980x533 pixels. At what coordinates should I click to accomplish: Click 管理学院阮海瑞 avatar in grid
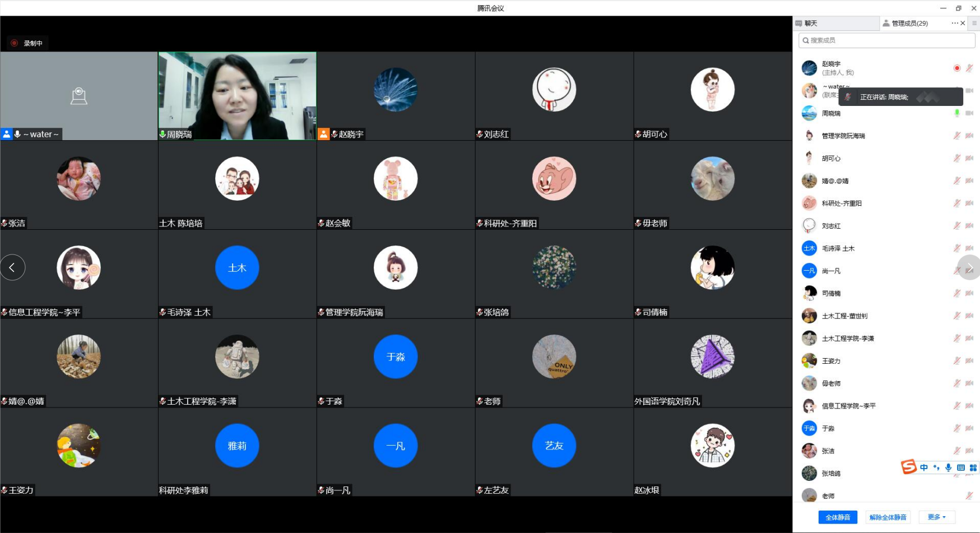396,267
